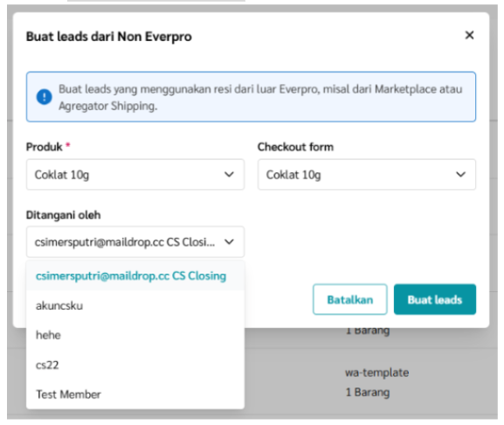
Task: Click the Ditangani oleh label
Action: [63, 215]
